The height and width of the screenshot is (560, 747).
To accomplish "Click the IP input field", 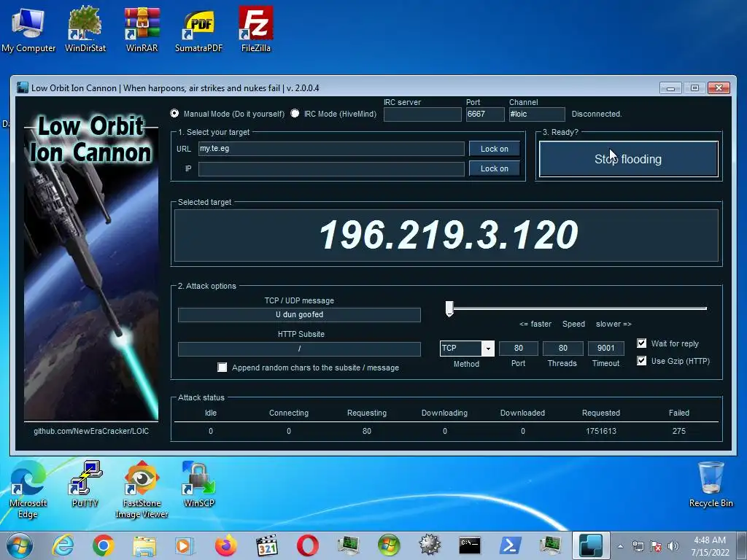I will point(331,169).
